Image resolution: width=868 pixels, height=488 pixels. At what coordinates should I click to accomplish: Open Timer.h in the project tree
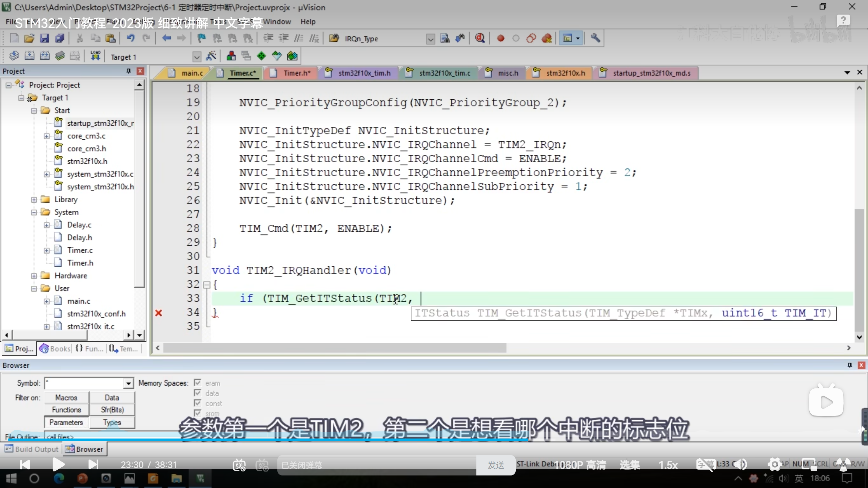tap(80, 263)
